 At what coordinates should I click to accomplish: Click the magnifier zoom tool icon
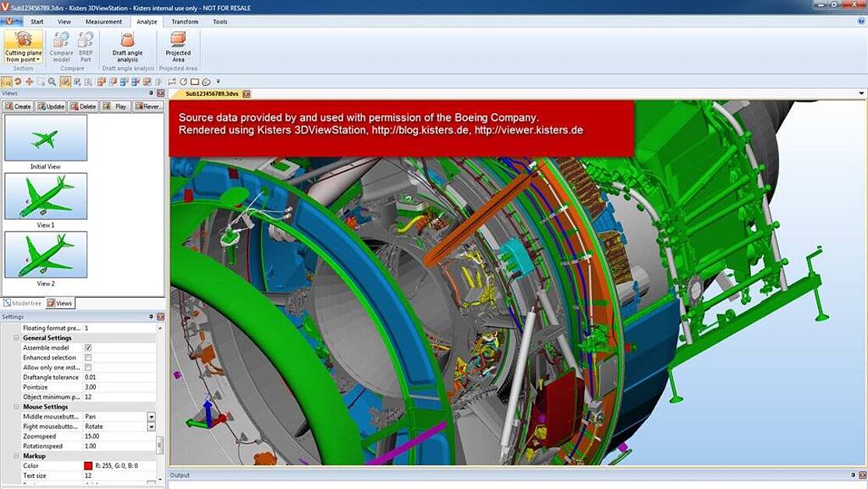click(52, 82)
